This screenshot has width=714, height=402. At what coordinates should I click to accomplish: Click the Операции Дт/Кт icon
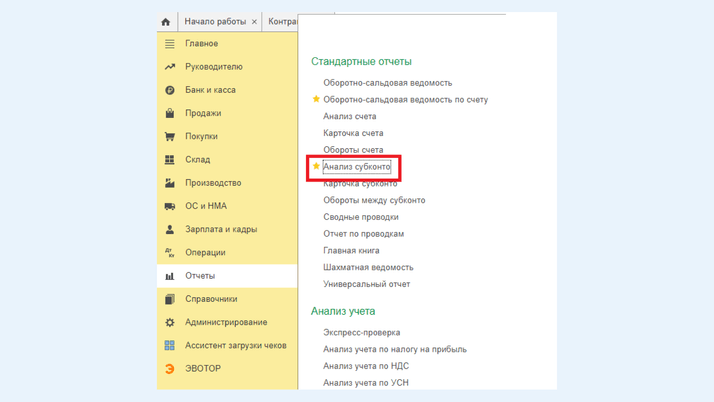[x=169, y=253]
